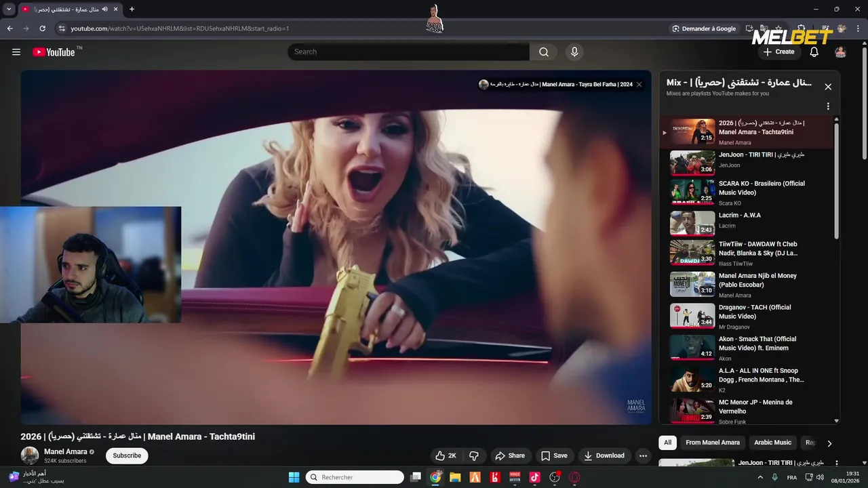The width and height of the screenshot is (868, 488).
Task: Open the Manel Amara channel avatar
Action: (x=30, y=455)
